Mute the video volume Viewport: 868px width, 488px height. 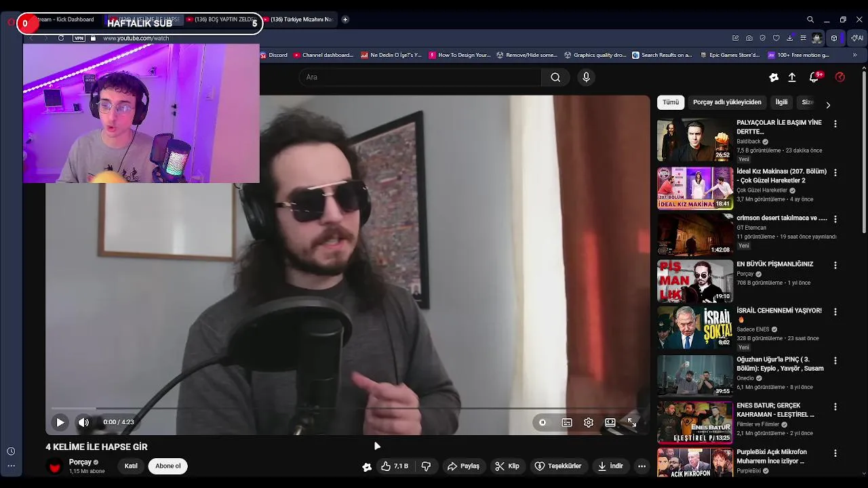click(x=83, y=422)
